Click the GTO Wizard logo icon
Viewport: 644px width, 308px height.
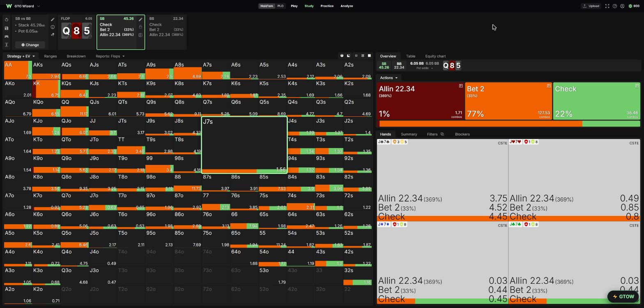click(x=9, y=6)
